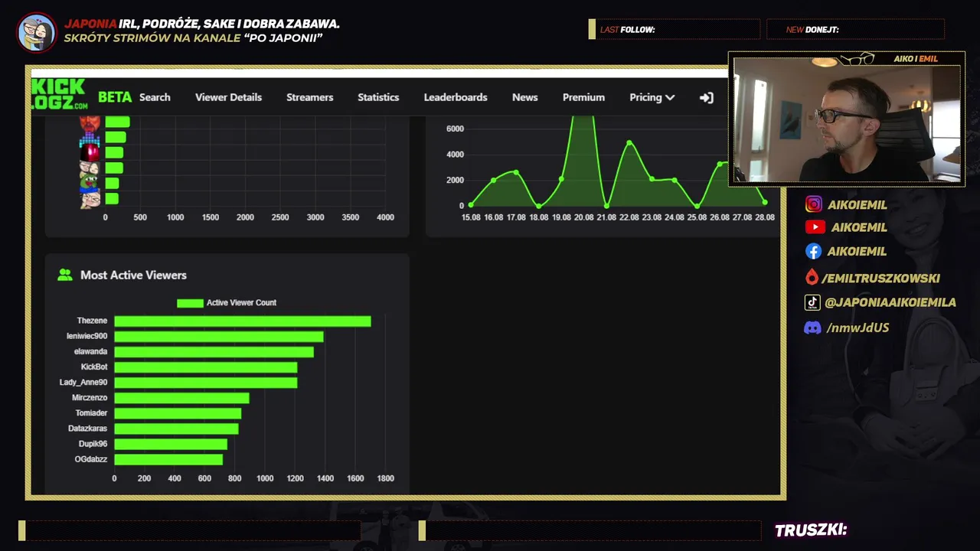Click the @JAPONIAAIKOIEMILA handle text
The width and height of the screenshot is (980, 551).
[x=890, y=302]
